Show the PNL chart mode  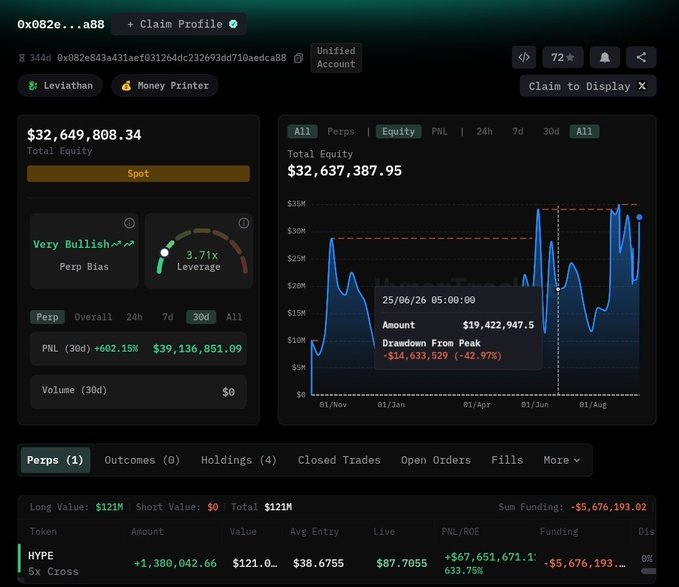tap(440, 132)
